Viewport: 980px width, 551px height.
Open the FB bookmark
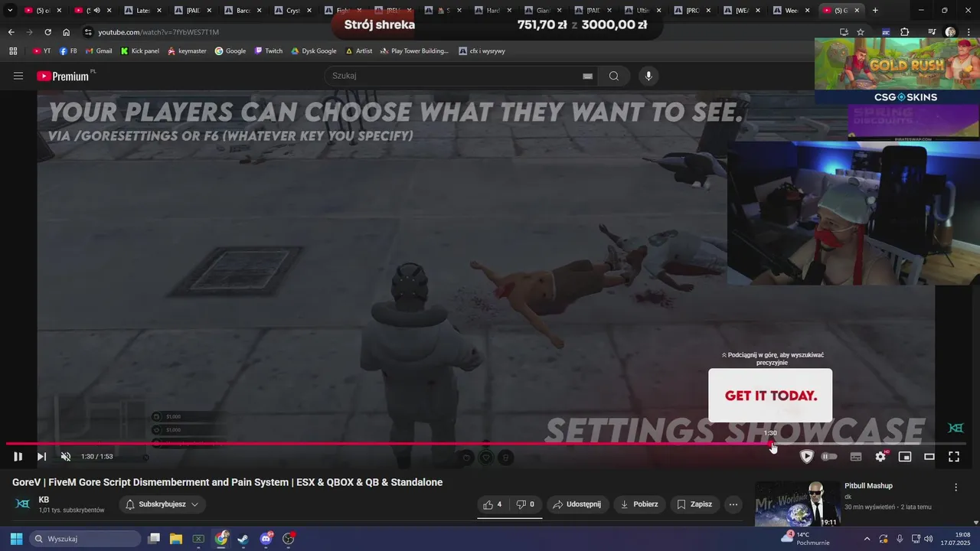click(68, 51)
